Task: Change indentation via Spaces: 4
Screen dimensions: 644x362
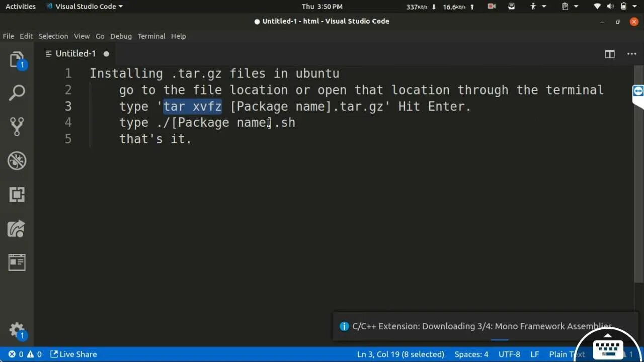Action: [x=471, y=354]
